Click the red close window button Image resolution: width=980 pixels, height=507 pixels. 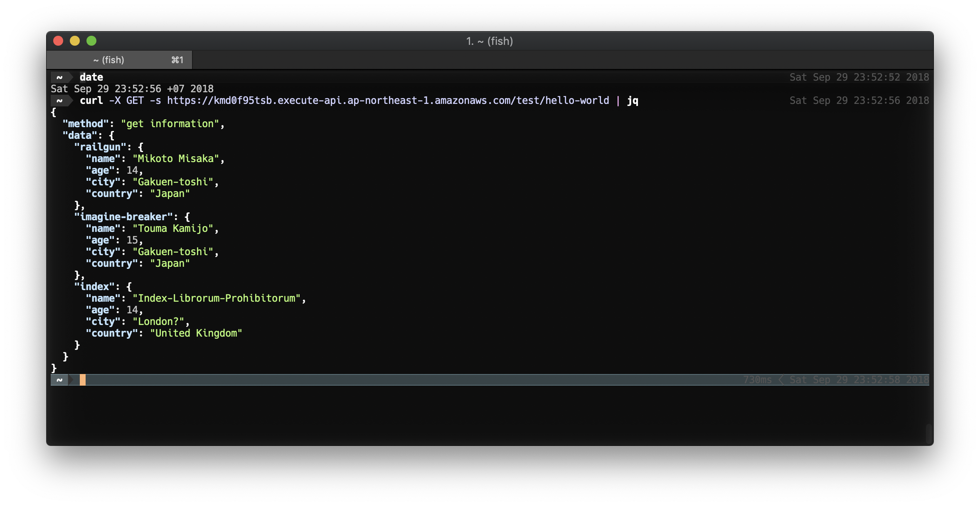[58, 41]
